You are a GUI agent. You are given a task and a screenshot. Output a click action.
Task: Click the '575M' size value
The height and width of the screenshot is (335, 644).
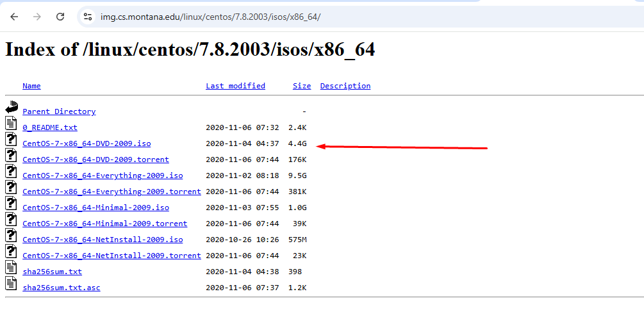pos(297,240)
